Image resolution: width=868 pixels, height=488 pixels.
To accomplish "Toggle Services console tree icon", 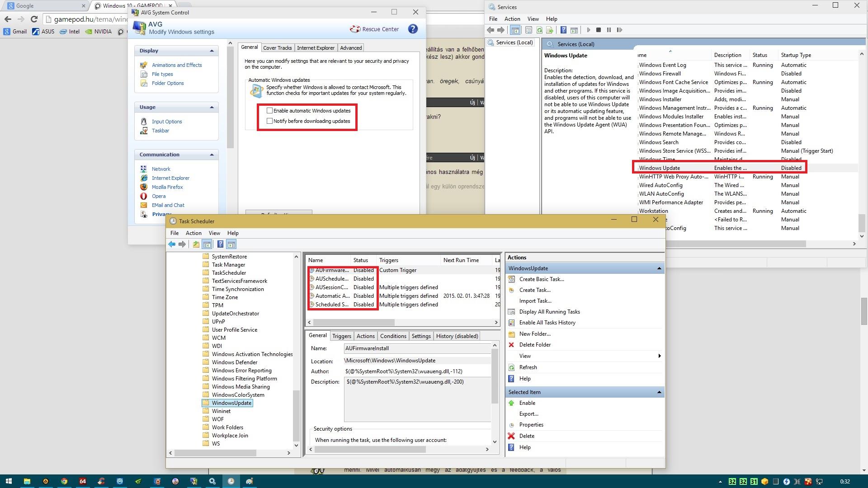I will (515, 30).
